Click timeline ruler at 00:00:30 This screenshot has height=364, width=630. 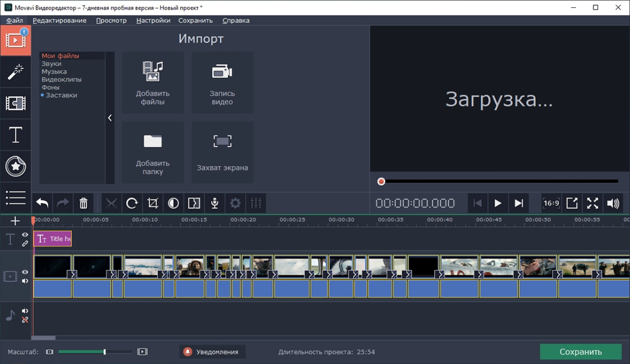click(342, 220)
